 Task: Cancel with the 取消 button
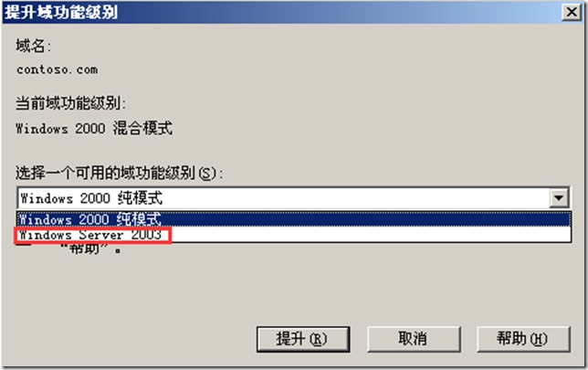coord(414,339)
